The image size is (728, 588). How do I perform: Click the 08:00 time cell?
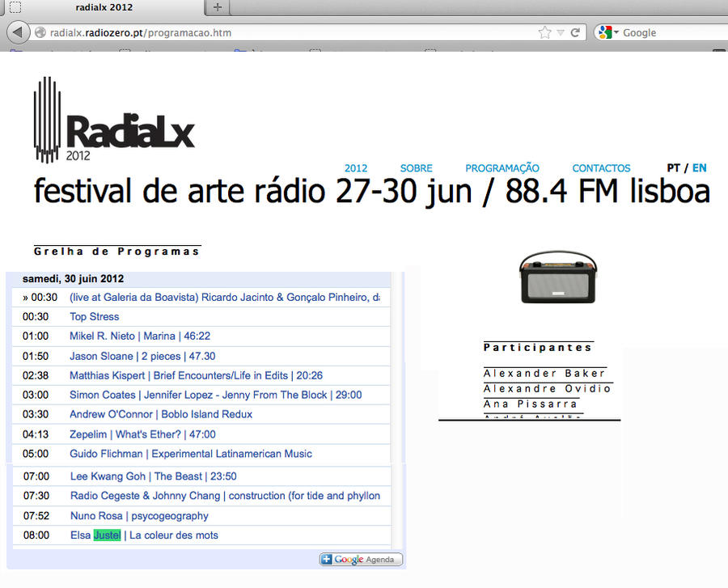pos(36,535)
